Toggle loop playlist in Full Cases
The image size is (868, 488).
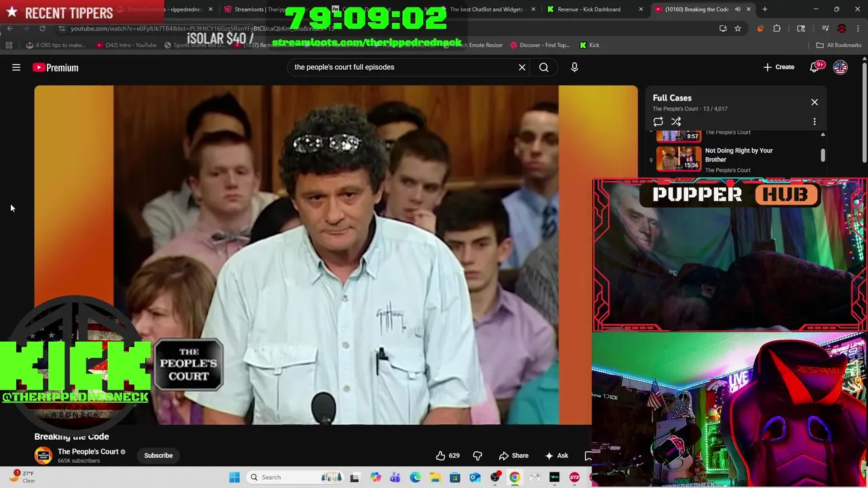(x=658, y=121)
